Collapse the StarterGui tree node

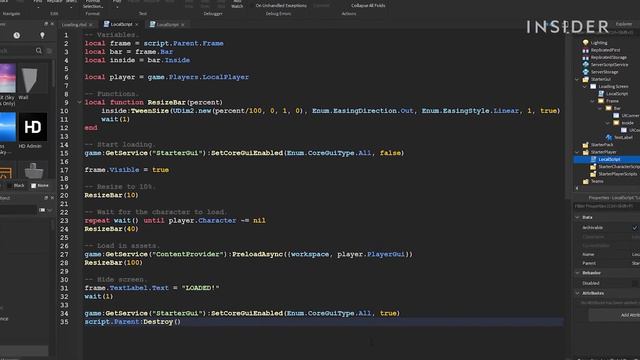(x=577, y=79)
